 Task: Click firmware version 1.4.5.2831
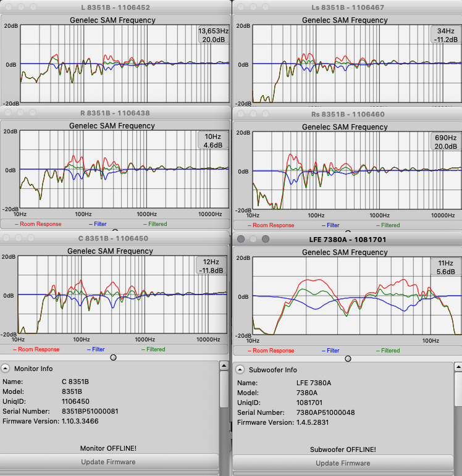tap(313, 422)
